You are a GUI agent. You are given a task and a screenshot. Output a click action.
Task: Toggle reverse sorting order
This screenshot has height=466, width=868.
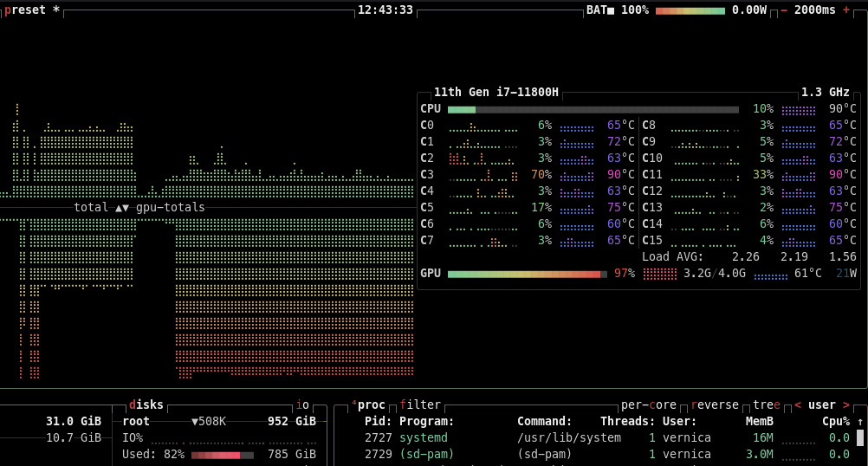715,405
